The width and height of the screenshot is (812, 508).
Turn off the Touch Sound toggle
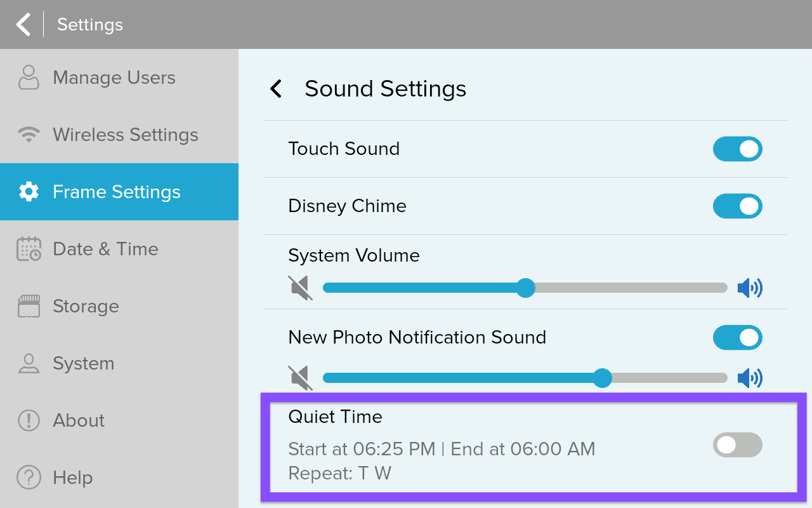(737, 149)
